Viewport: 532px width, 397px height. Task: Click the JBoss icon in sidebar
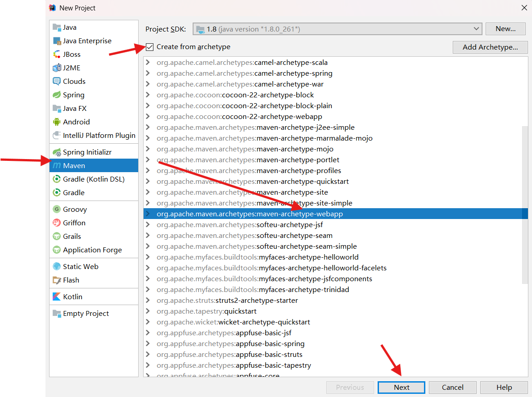(57, 55)
